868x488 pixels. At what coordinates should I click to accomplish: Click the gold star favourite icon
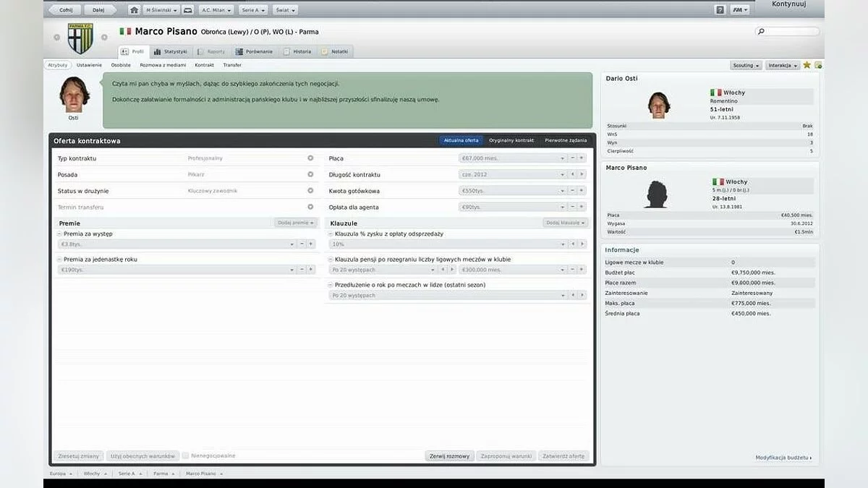pos(807,65)
